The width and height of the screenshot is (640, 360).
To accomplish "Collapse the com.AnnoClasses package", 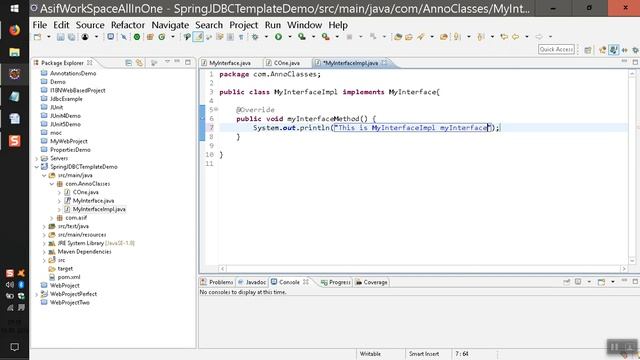I will [52, 184].
